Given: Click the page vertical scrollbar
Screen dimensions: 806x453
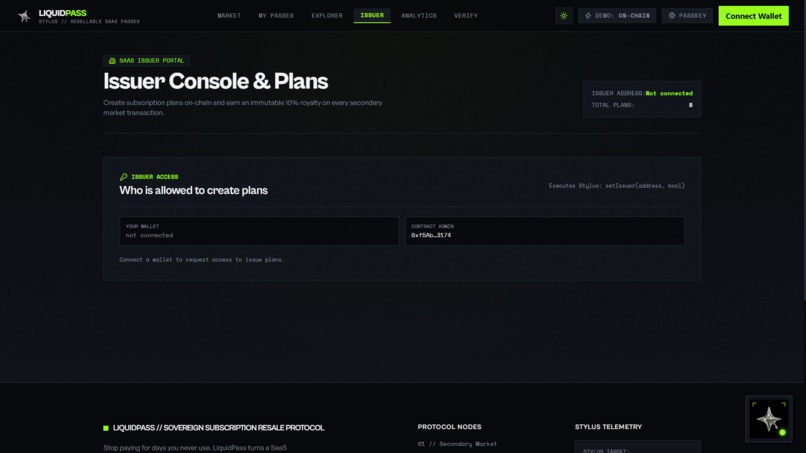Looking at the screenshot, I should pos(804,149).
